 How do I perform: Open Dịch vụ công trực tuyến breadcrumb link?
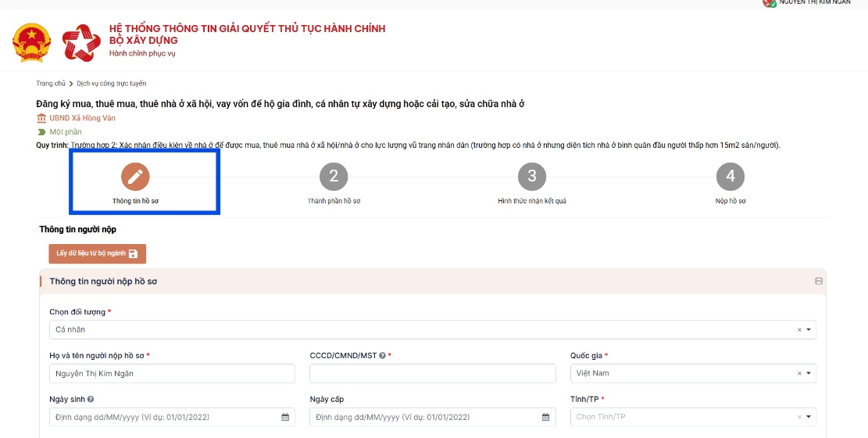112,84
